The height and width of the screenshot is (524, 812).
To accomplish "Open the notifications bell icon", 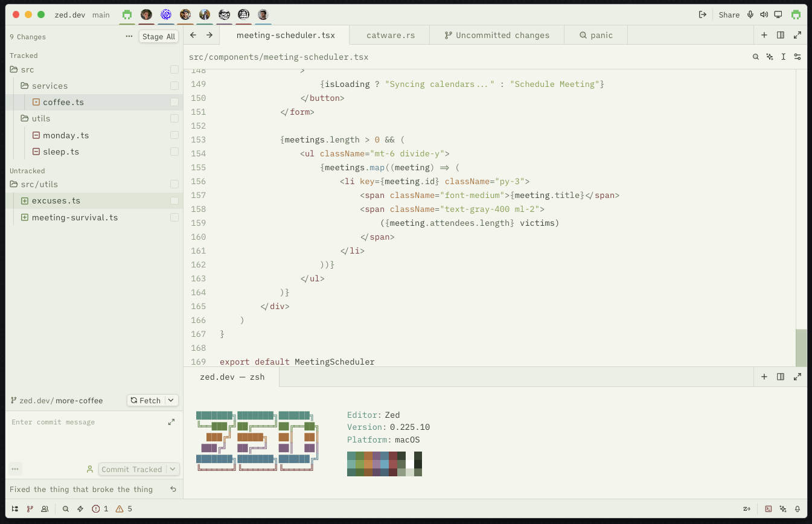I will coord(798,509).
